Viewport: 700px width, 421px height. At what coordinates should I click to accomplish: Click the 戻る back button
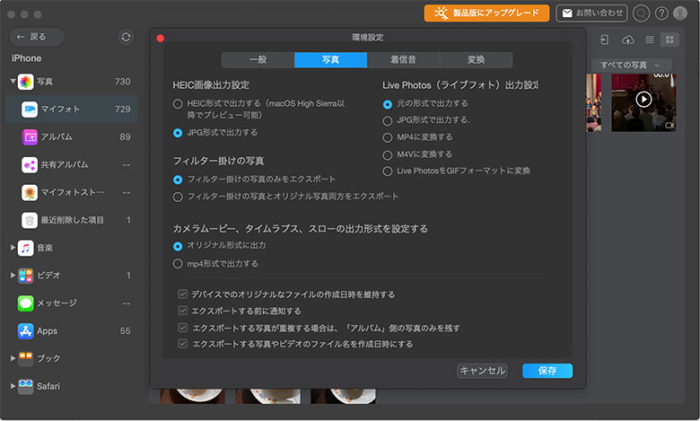pyautogui.click(x=37, y=37)
